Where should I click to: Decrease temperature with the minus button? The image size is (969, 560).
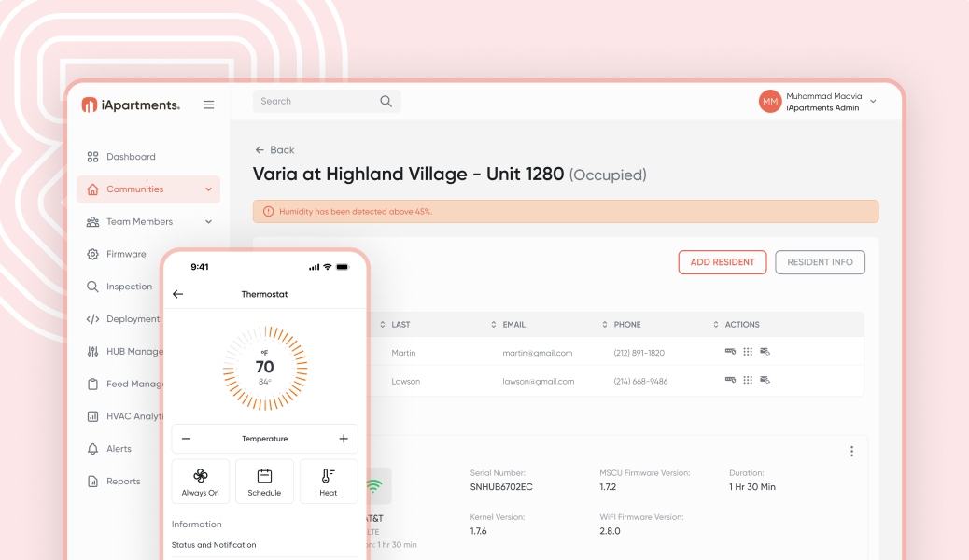pyautogui.click(x=186, y=439)
